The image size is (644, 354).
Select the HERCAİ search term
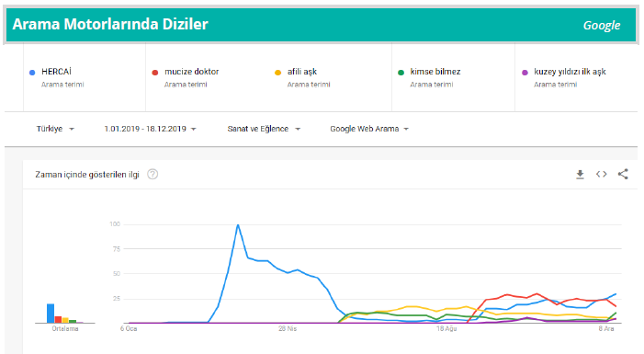(56, 72)
